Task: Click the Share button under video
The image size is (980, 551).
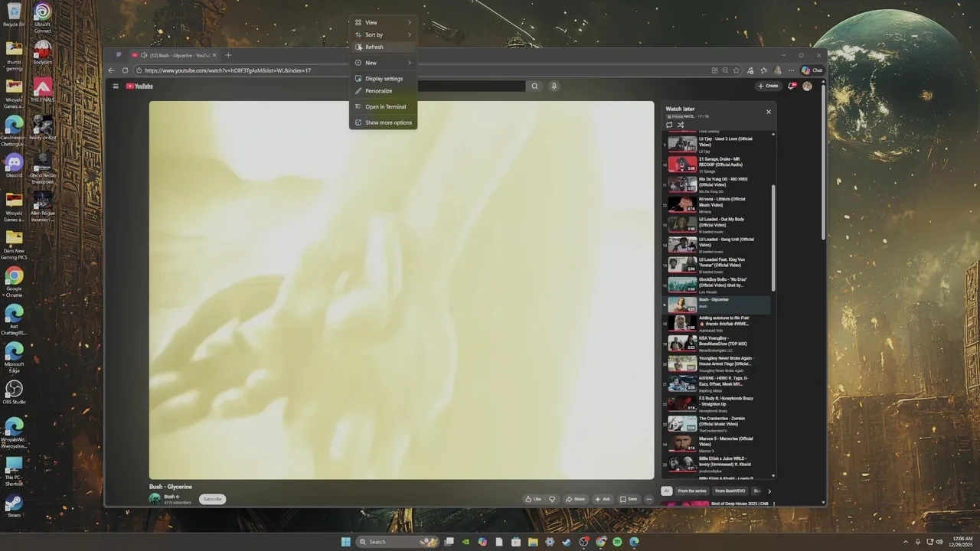Action: point(575,499)
